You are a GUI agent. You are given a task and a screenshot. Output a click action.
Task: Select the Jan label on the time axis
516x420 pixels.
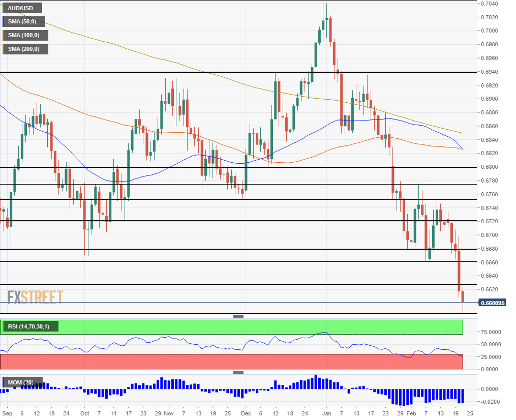point(326,413)
